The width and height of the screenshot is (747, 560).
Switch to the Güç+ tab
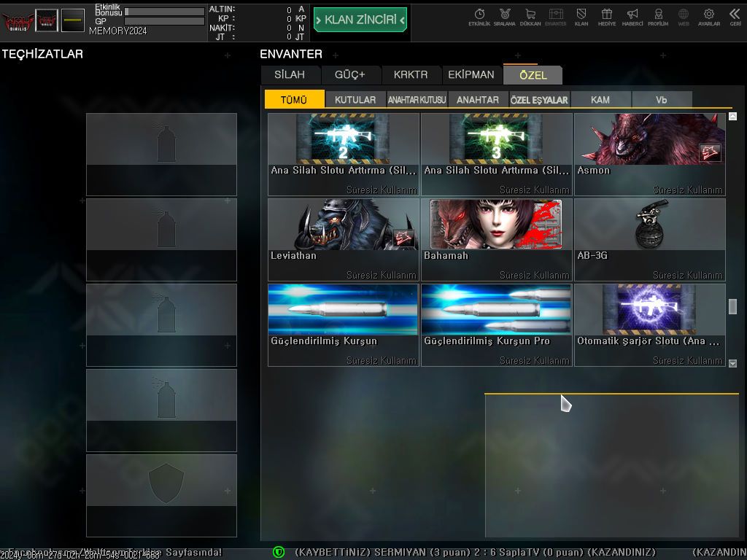point(350,75)
